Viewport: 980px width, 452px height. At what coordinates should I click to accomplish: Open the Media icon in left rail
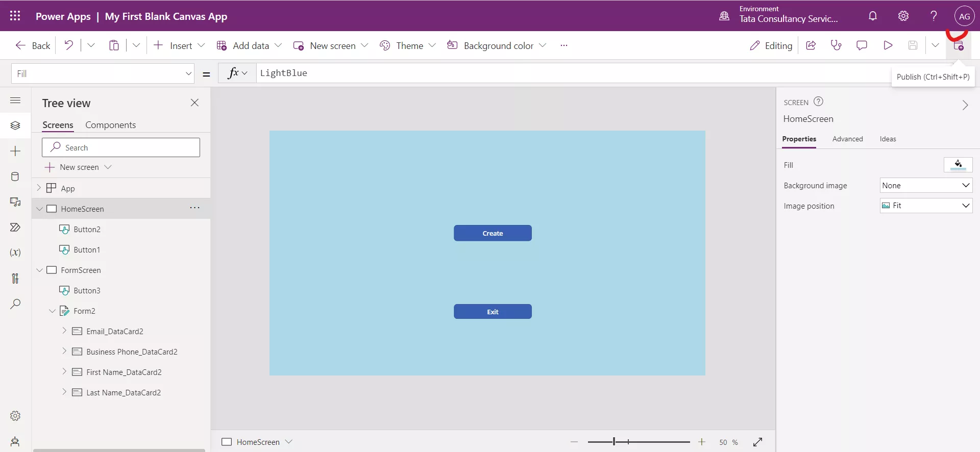click(x=15, y=202)
